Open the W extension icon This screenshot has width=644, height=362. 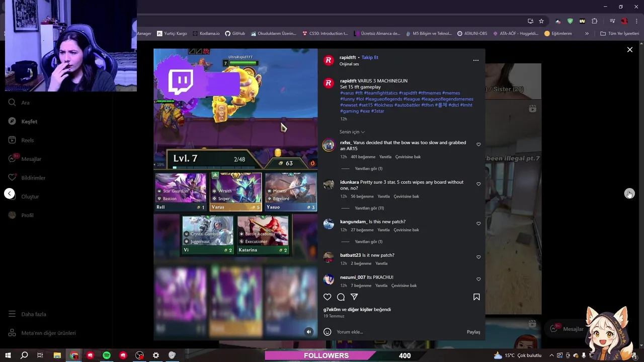pyautogui.click(x=582, y=21)
